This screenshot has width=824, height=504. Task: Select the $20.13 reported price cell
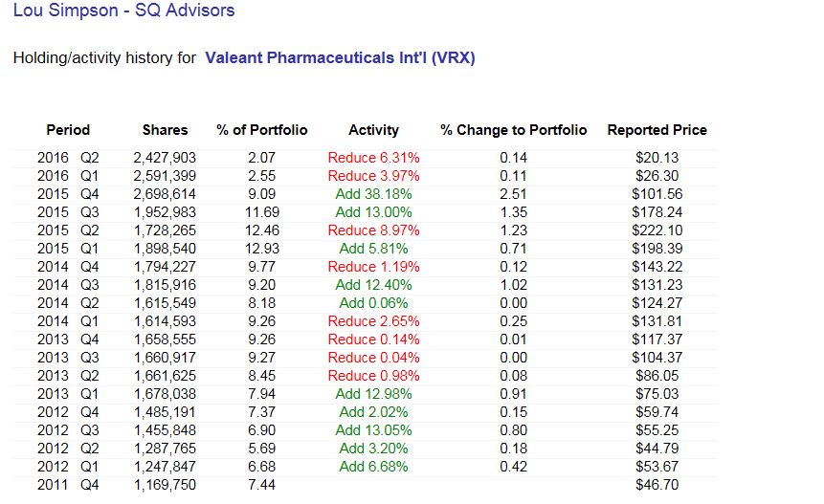[x=657, y=158]
